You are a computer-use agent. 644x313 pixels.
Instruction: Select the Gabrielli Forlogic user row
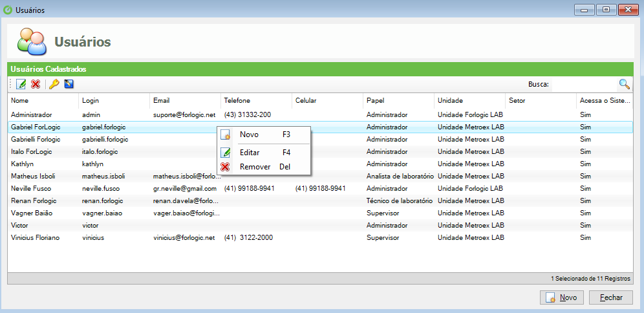pos(320,139)
